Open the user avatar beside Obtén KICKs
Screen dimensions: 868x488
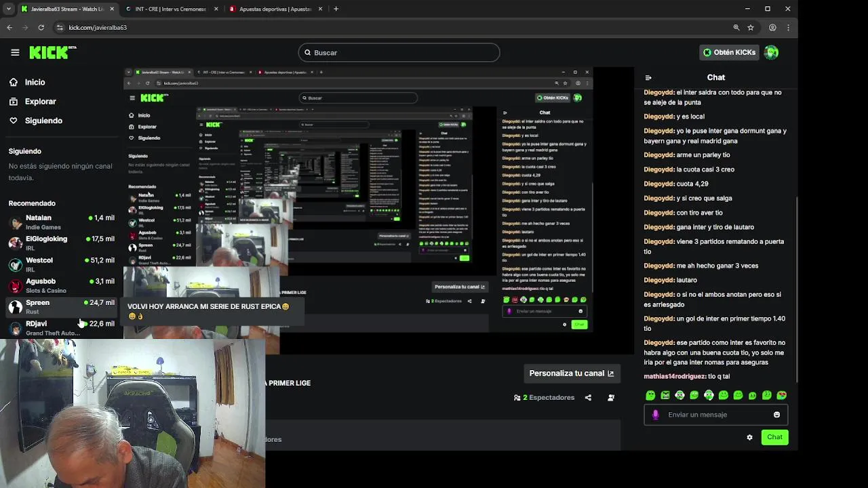[x=771, y=52]
